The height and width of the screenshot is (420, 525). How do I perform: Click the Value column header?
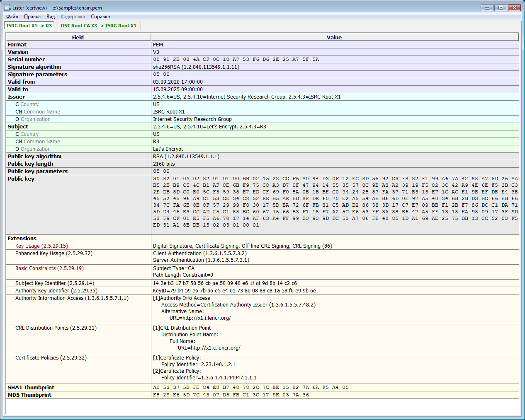334,37
